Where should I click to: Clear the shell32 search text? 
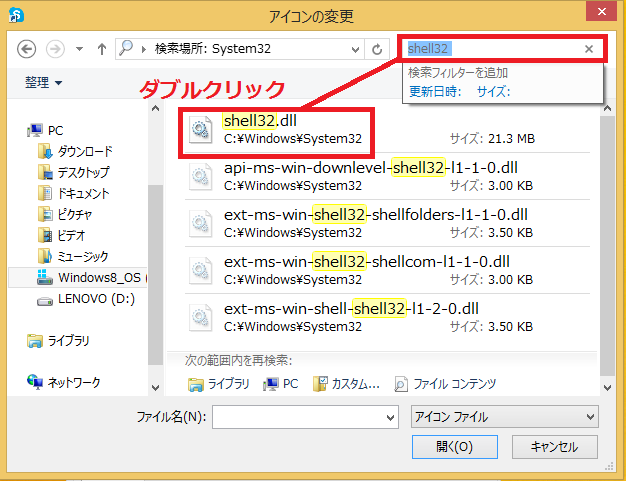[589, 49]
